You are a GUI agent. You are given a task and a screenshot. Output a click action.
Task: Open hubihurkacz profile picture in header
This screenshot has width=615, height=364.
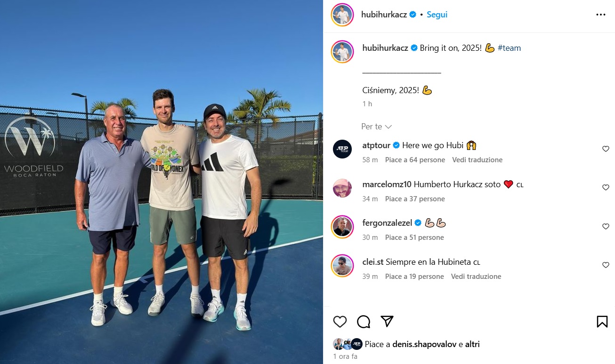[x=342, y=15]
